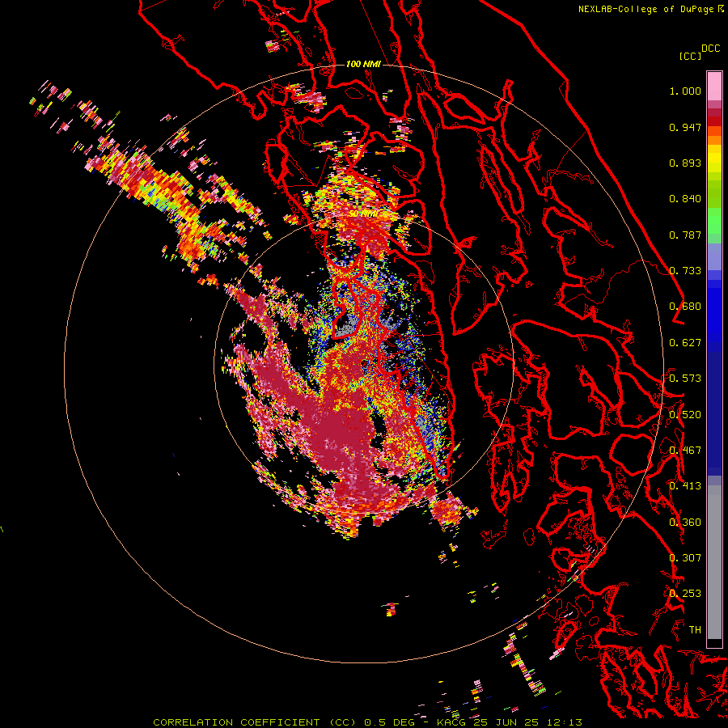728x728 pixels.
Task: Click the 50 NMI range ring label
Action: click(x=363, y=214)
